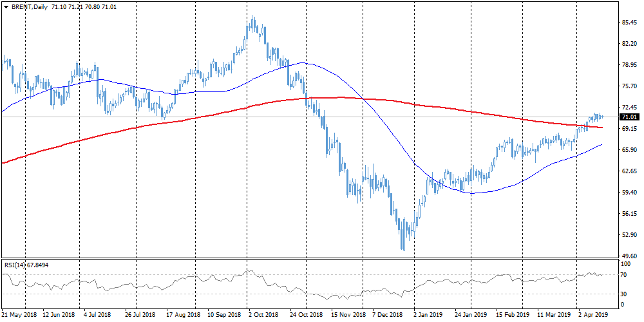Click the 62.65 price axis label
The image size is (644, 322).
tap(629, 171)
